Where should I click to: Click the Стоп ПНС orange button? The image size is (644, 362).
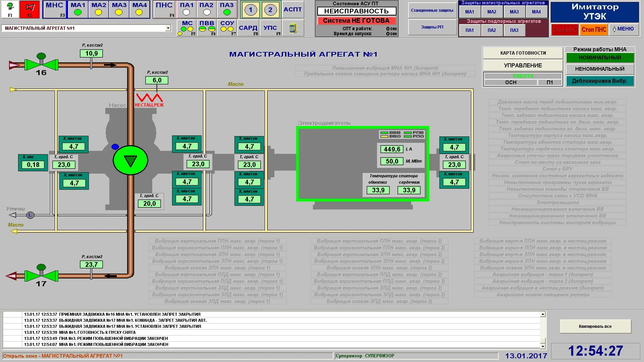click(594, 29)
